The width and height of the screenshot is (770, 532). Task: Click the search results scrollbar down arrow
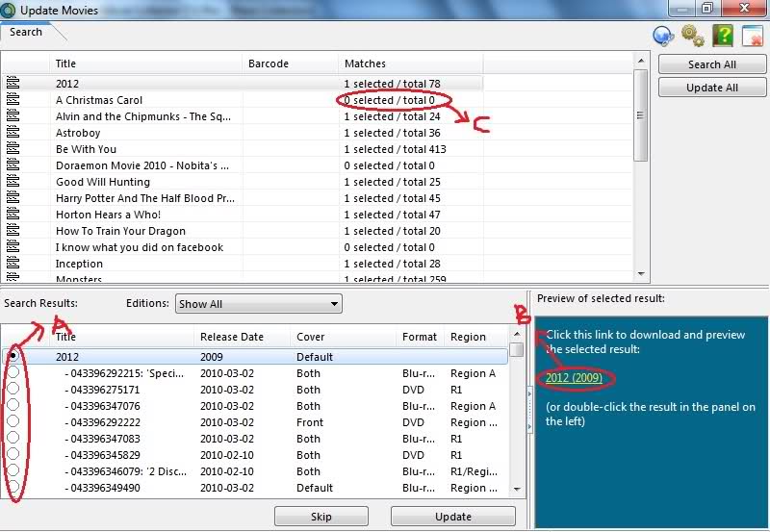[517, 489]
